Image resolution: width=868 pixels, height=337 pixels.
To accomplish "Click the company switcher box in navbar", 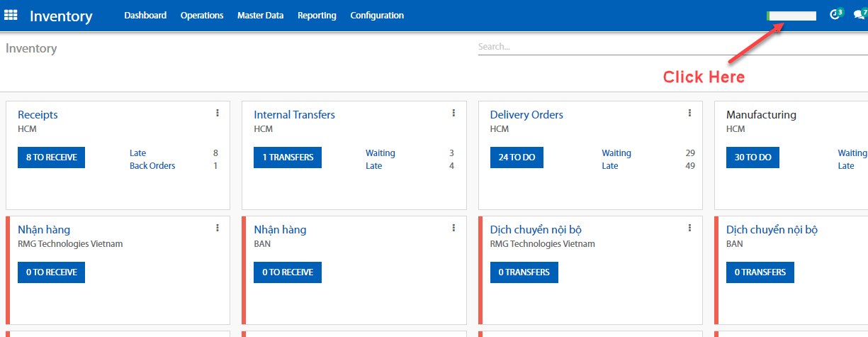I will 791,16.
